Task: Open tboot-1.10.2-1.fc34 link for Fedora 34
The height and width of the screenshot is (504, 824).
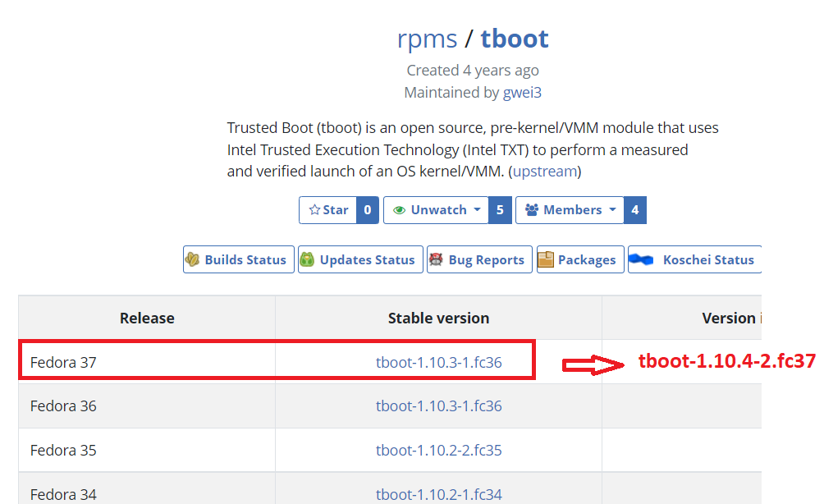Action: click(439, 494)
